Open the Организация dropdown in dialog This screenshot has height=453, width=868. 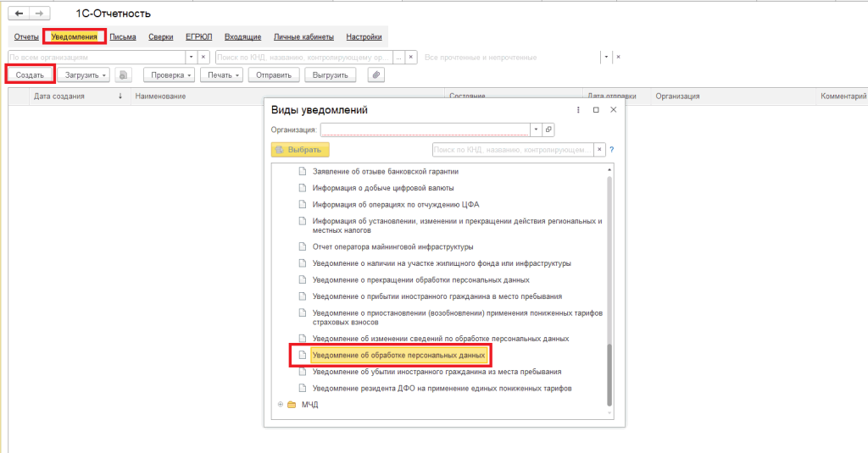[x=535, y=130]
